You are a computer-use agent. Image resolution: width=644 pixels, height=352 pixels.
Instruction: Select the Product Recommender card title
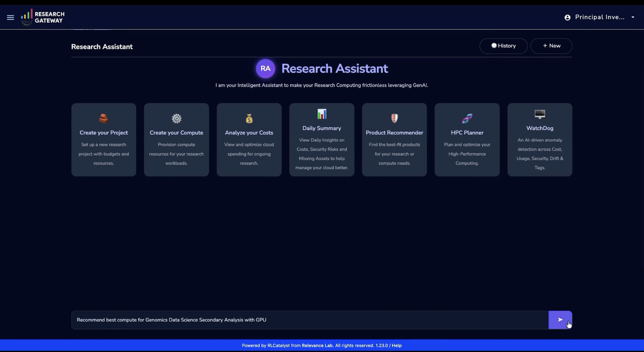pos(394,133)
